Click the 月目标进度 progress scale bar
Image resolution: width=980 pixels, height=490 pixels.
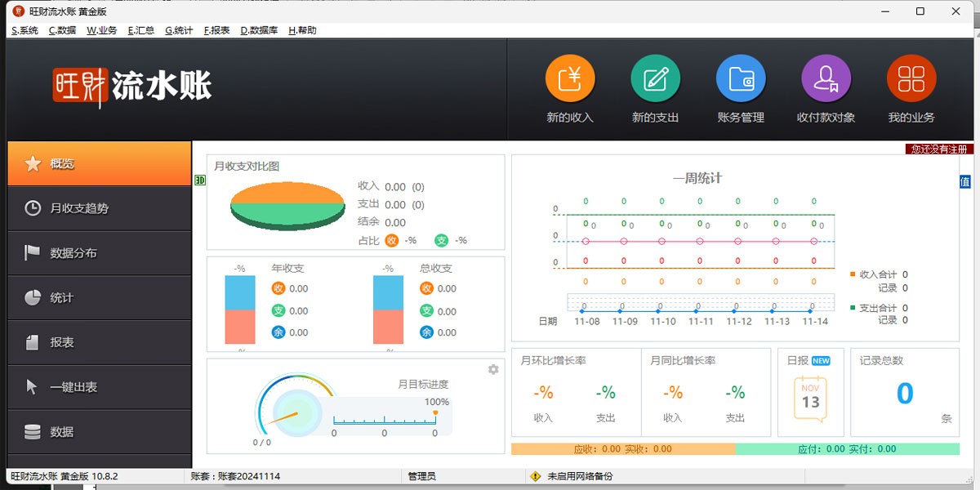tap(385, 420)
